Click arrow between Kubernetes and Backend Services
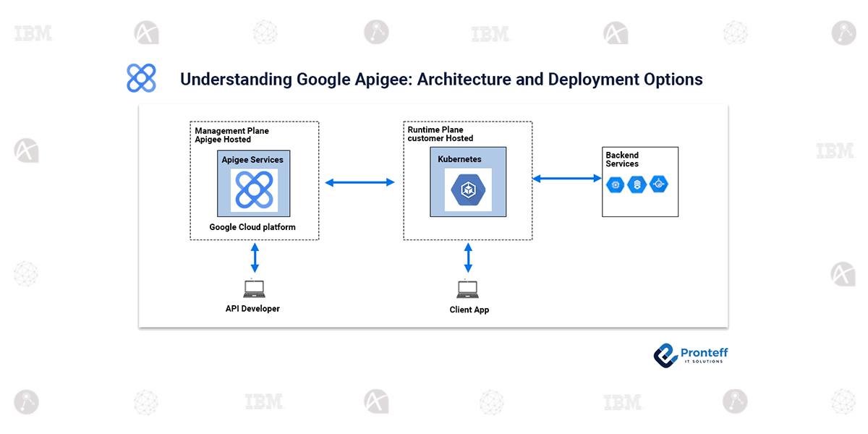This screenshot has height=434, width=868. click(x=567, y=178)
